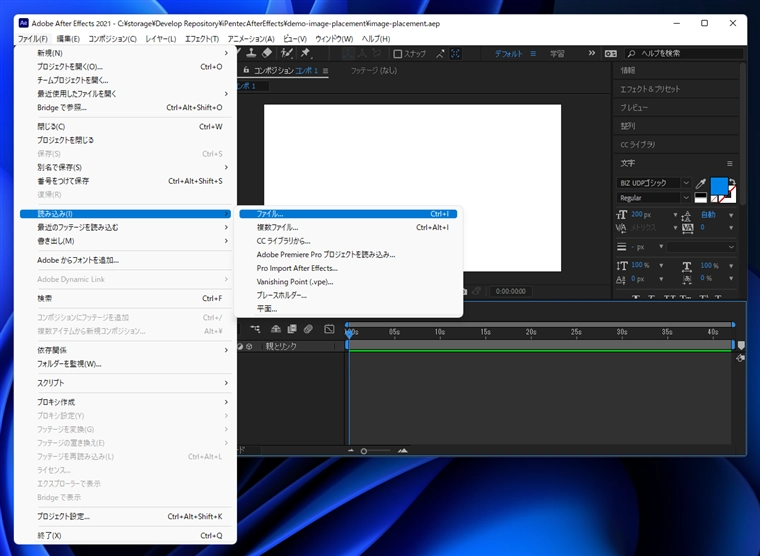Viewport: 760px width, 556px height.
Task: Open the 文字 panel menu icon
Action: click(729, 163)
